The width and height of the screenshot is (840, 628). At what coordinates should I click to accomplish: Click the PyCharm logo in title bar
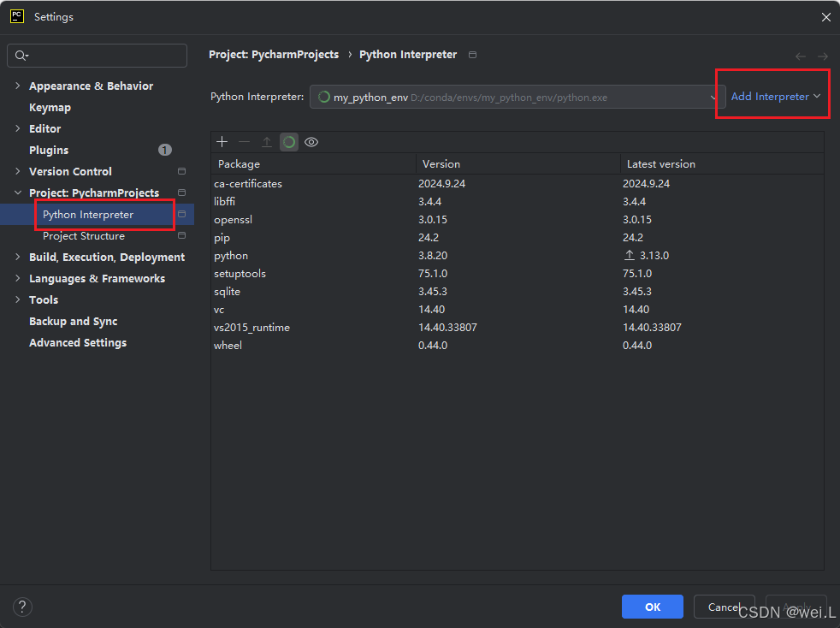[x=17, y=16]
